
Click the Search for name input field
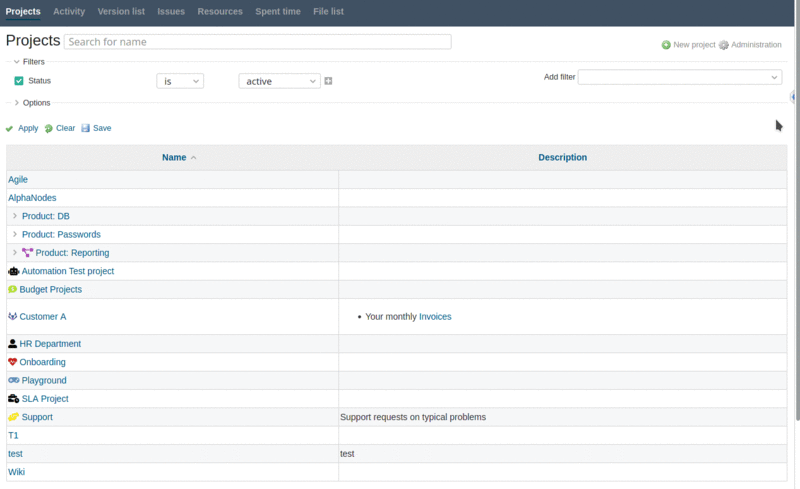257,42
